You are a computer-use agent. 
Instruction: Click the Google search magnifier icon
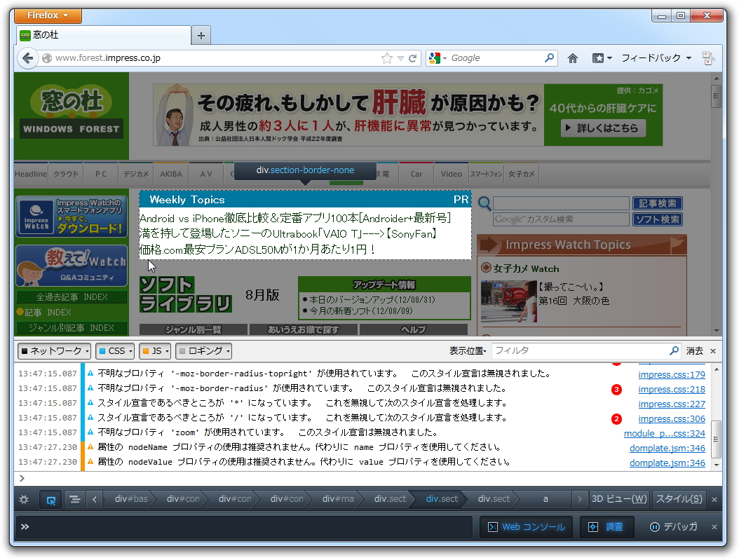point(549,57)
